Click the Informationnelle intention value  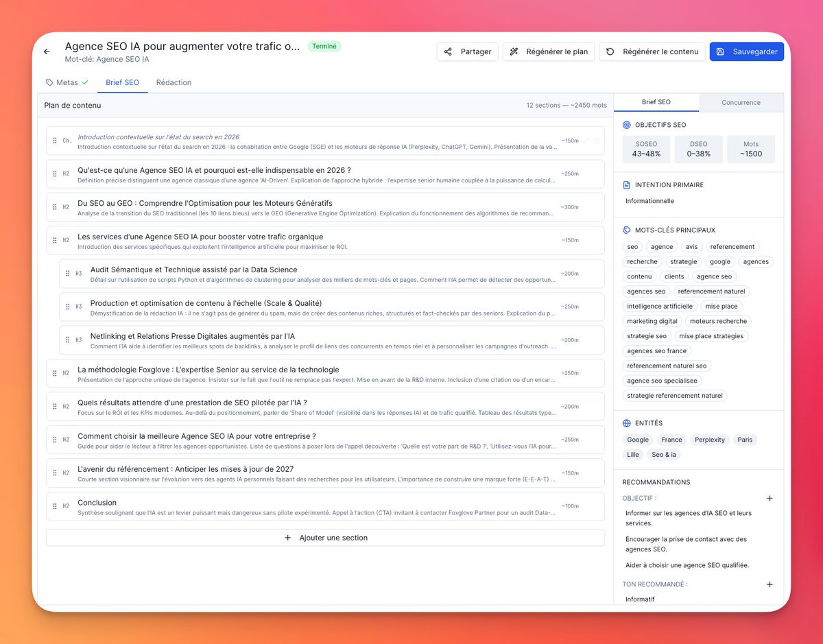click(x=649, y=201)
